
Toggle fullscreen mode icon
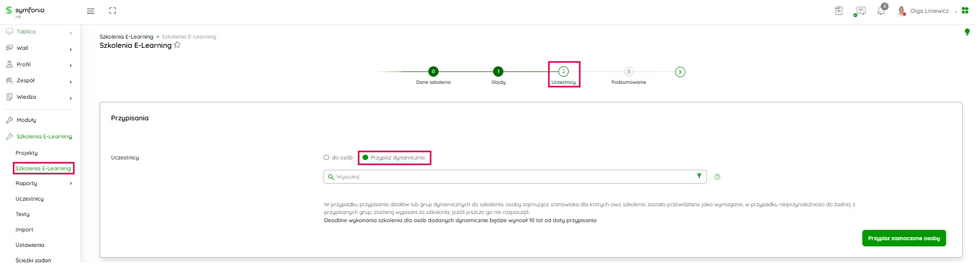[x=113, y=11]
